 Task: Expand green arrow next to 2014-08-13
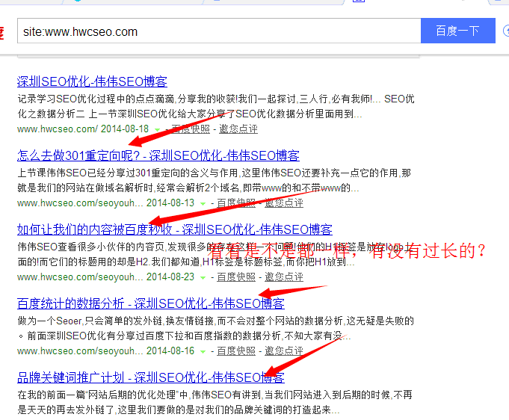[203, 204]
